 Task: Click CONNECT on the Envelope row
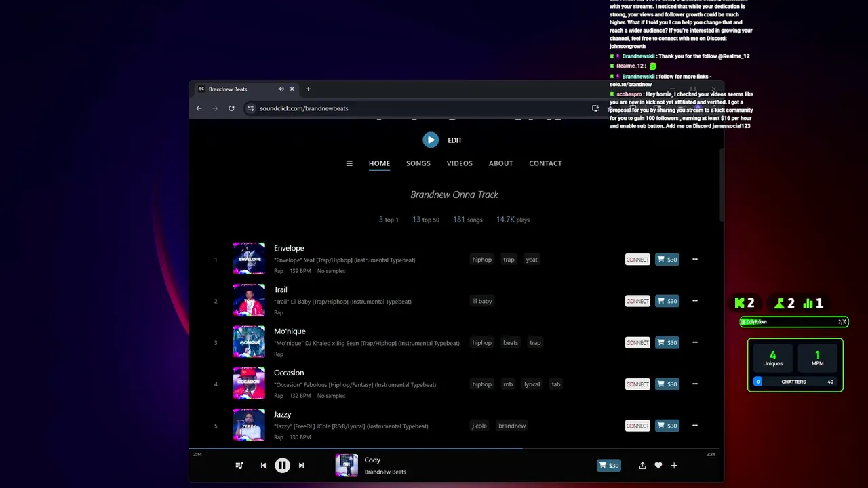point(637,260)
